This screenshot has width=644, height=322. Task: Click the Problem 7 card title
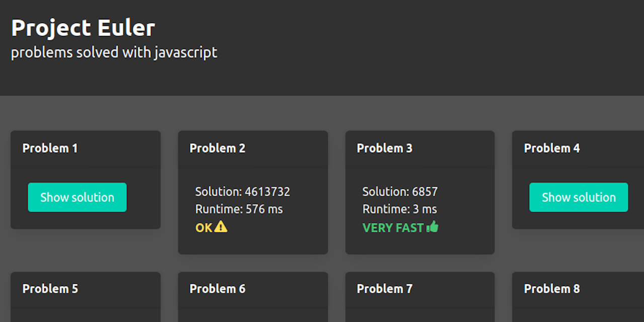tap(384, 289)
